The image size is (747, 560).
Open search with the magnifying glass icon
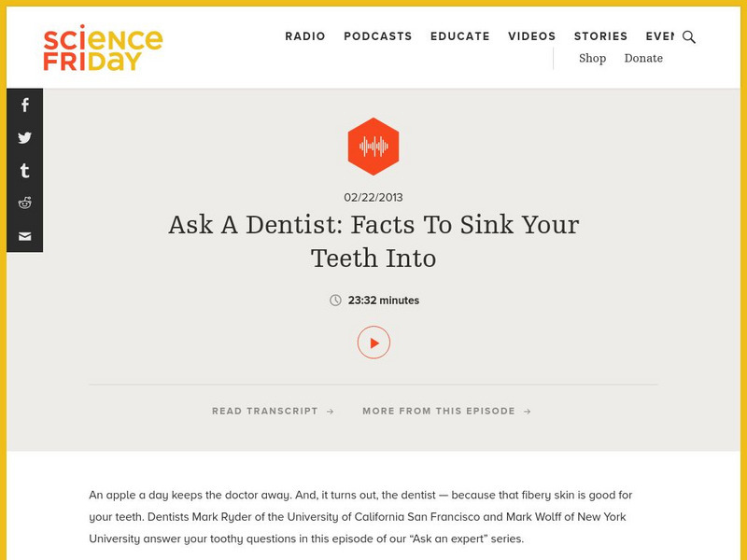(689, 38)
